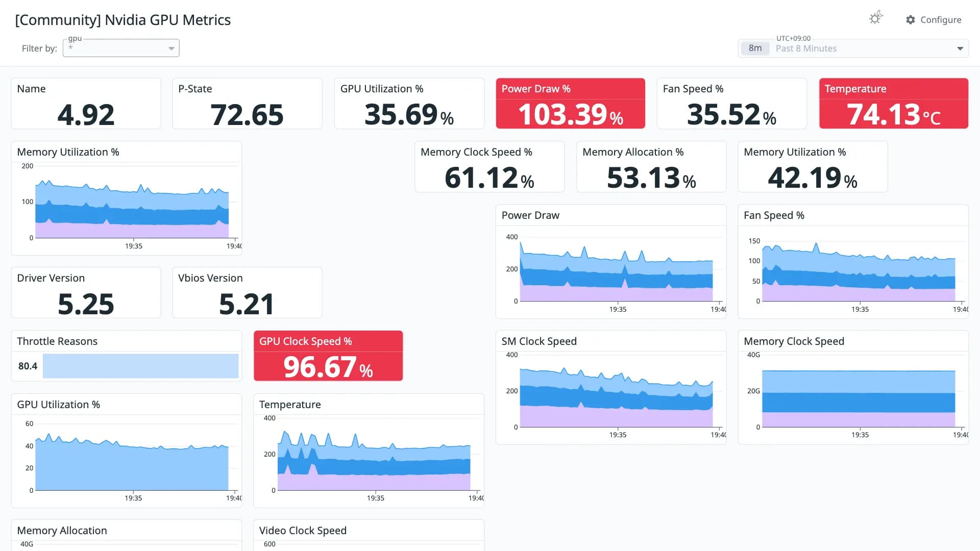Click the Throttle Reasons 80.4 bar

click(x=140, y=366)
